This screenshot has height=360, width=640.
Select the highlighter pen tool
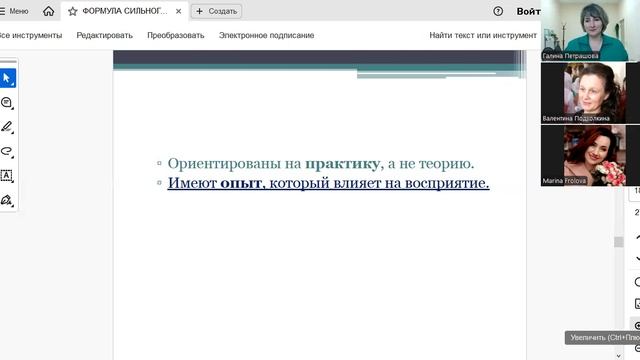(x=7, y=127)
